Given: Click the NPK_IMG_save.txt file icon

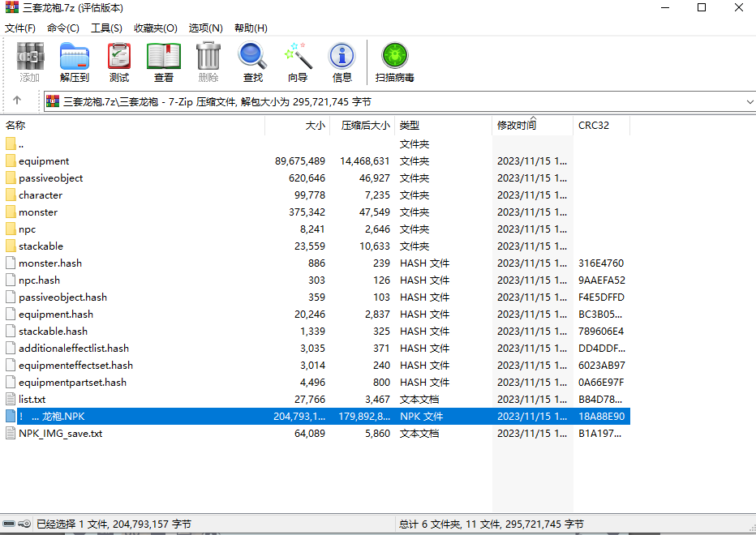Looking at the screenshot, I should tap(11, 434).
